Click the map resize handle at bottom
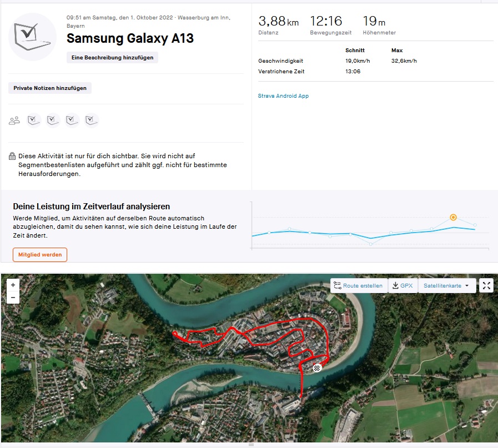498x448 pixels. [251, 445]
